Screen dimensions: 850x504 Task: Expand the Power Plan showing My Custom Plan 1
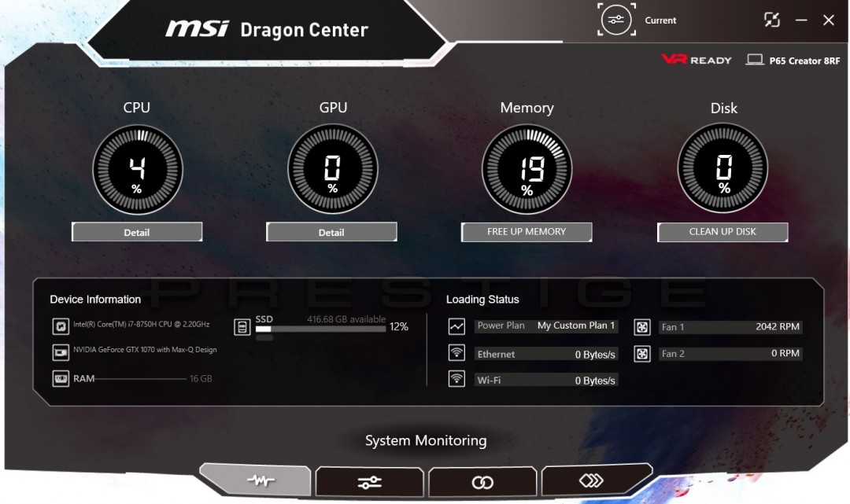click(x=546, y=326)
